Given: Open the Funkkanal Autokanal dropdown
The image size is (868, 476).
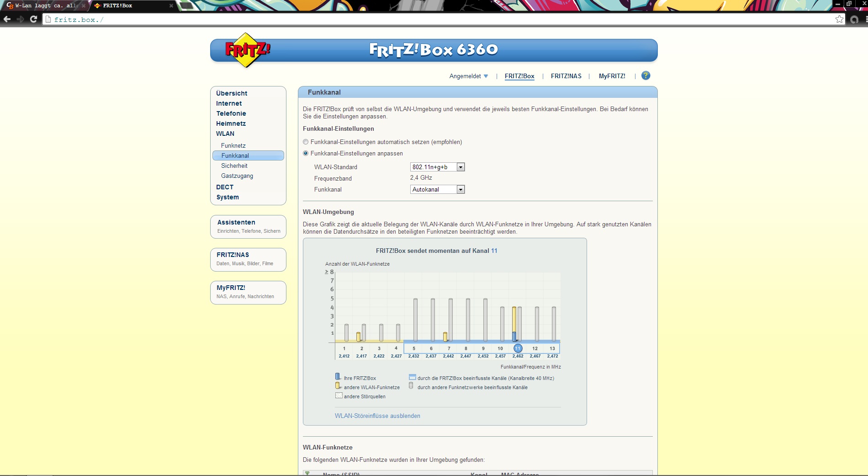Looking at the screenshot, I should [x=437, y=189].
